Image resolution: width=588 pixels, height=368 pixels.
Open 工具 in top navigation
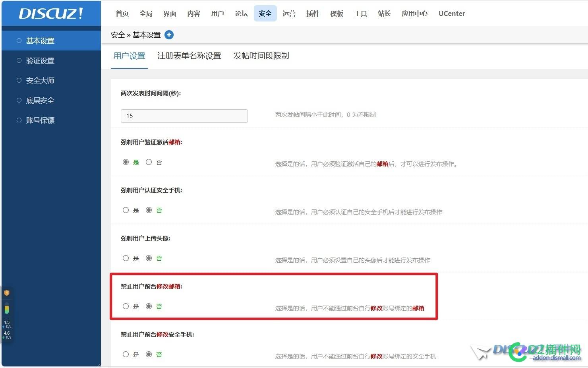pyautogui.click(x=361, y=14)
